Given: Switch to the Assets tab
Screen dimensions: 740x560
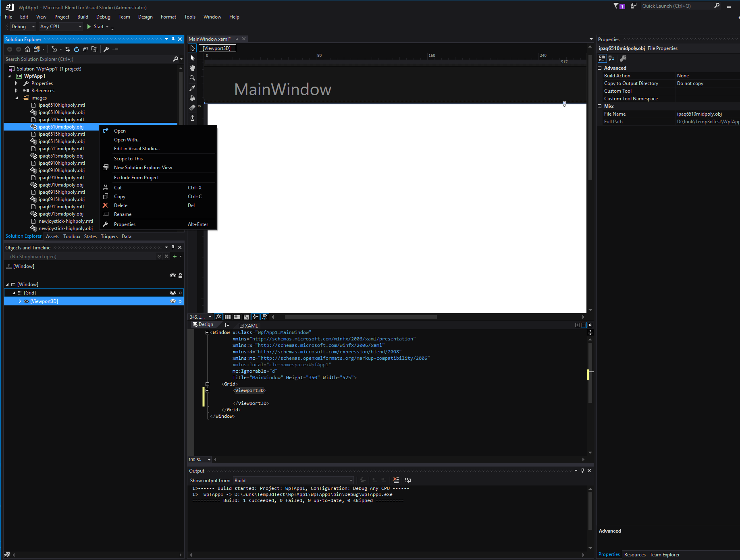Looking at the screenshot, I should 52,236.
